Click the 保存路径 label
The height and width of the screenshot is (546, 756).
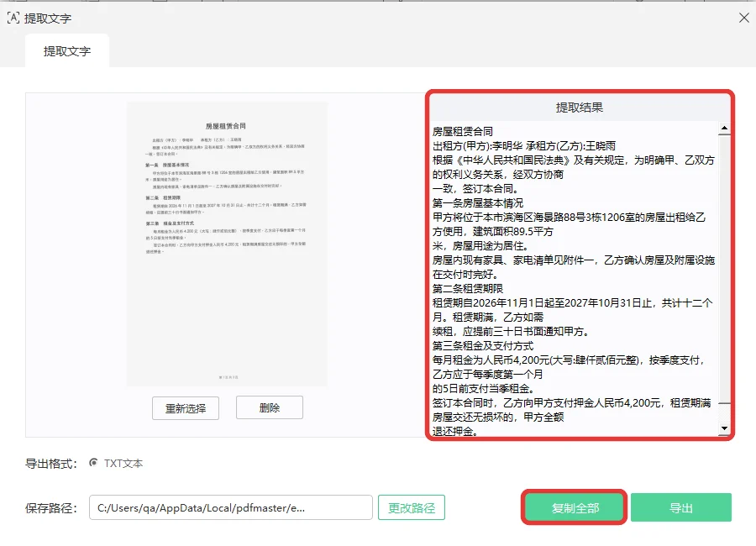click(51, 508)
